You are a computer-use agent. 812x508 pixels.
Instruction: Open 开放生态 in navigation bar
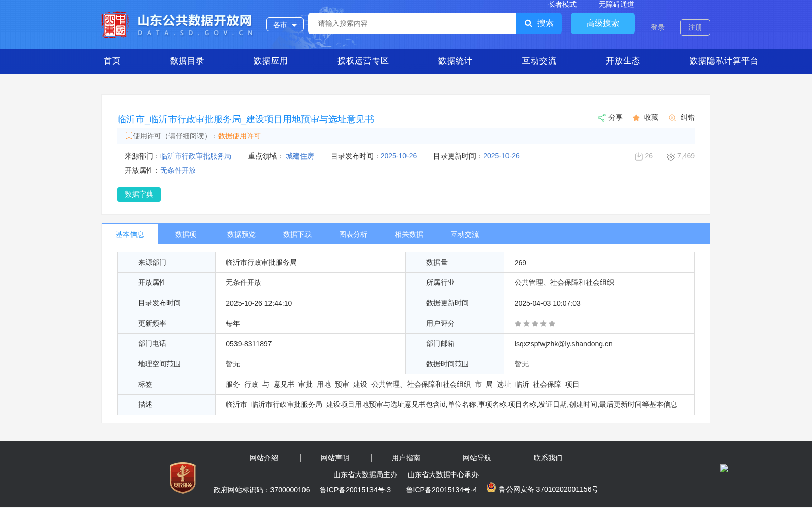623,61
